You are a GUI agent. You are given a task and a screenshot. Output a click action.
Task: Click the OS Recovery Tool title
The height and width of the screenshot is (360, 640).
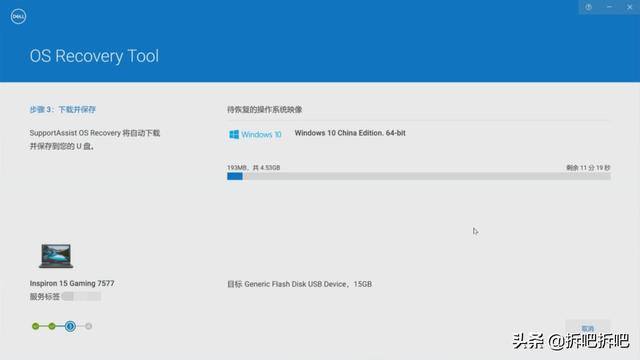94,56
